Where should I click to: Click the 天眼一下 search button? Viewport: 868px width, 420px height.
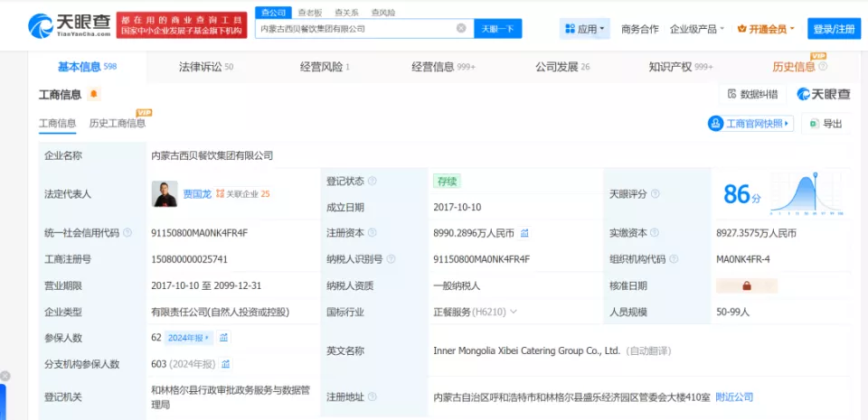497,29
